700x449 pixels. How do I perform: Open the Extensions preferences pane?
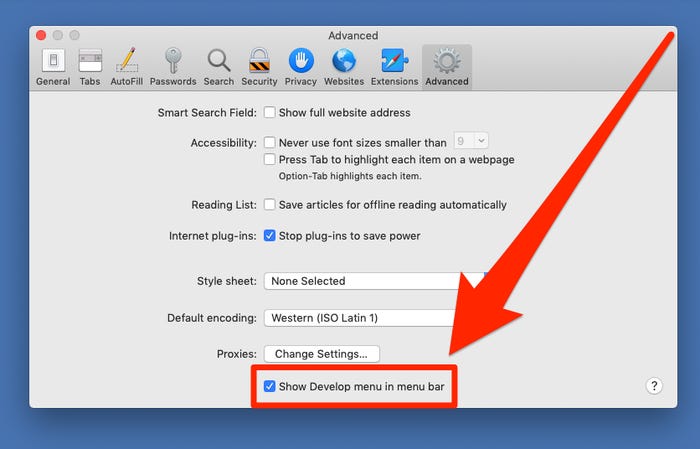394,66
